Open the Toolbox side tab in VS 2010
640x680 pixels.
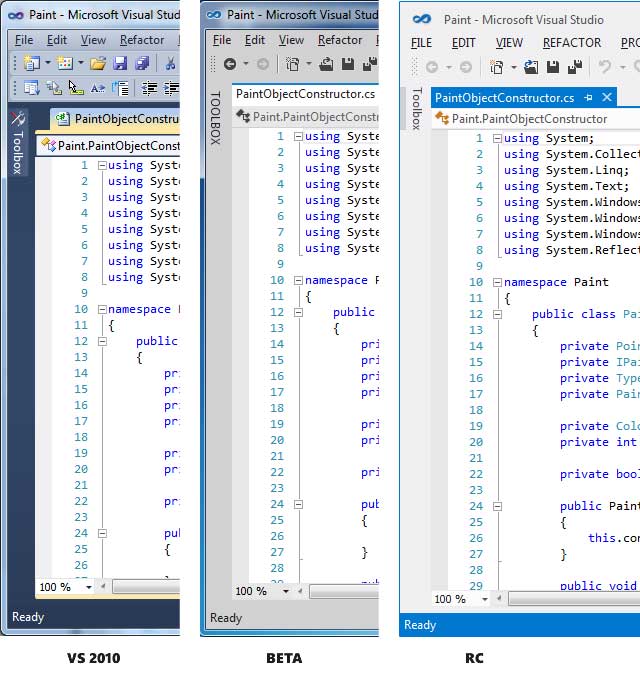[x=18, y=143]
